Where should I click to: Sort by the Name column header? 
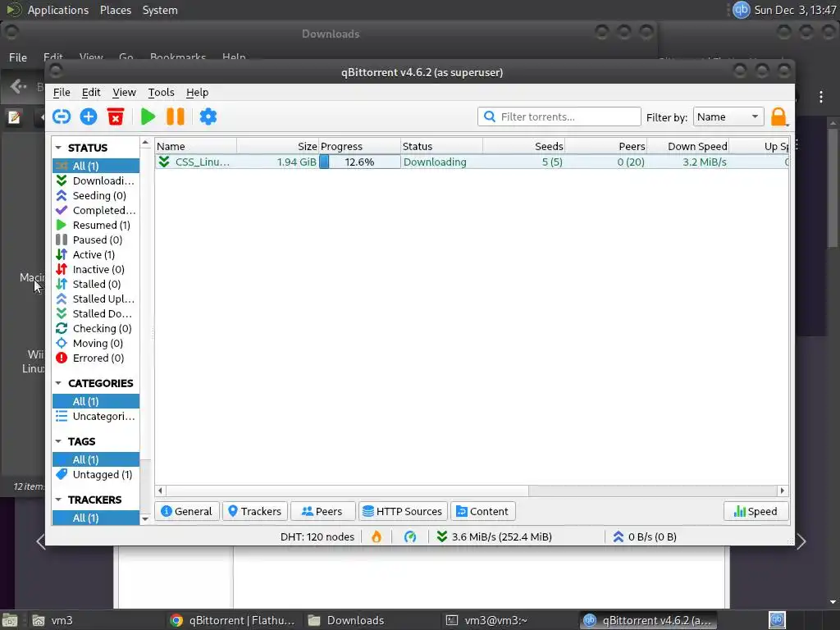(x=196, y=146)
